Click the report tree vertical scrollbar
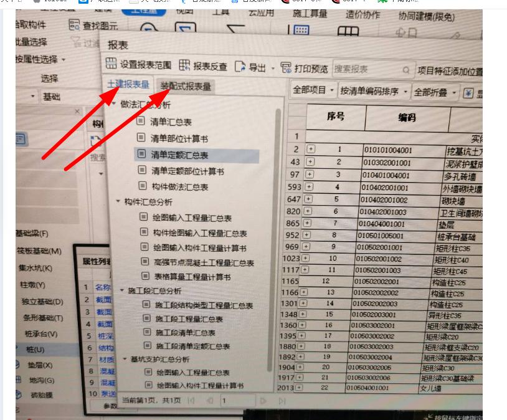The height and width of the screenshot is (420, 507). pyautogui.click(x=275, y=239)
